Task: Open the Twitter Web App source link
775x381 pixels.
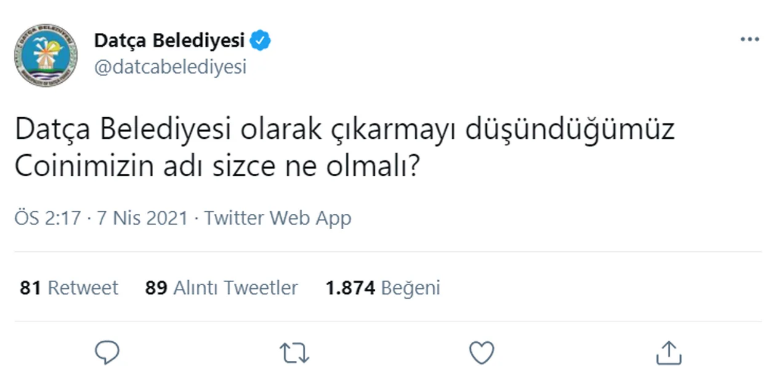Action: 278,218
